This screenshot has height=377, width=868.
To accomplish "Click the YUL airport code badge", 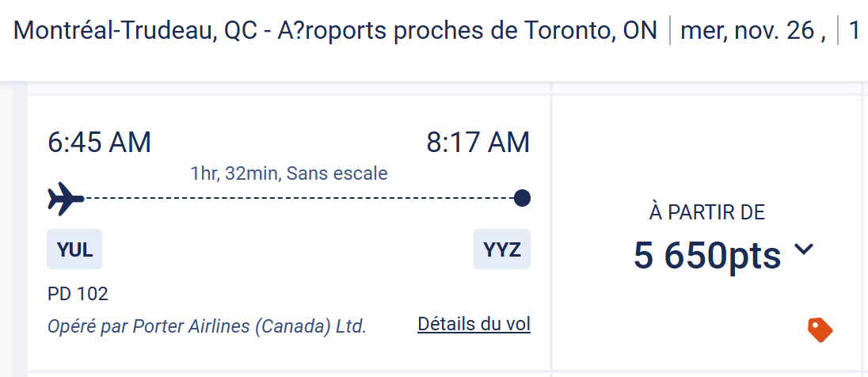I will (x=74, y=250).
